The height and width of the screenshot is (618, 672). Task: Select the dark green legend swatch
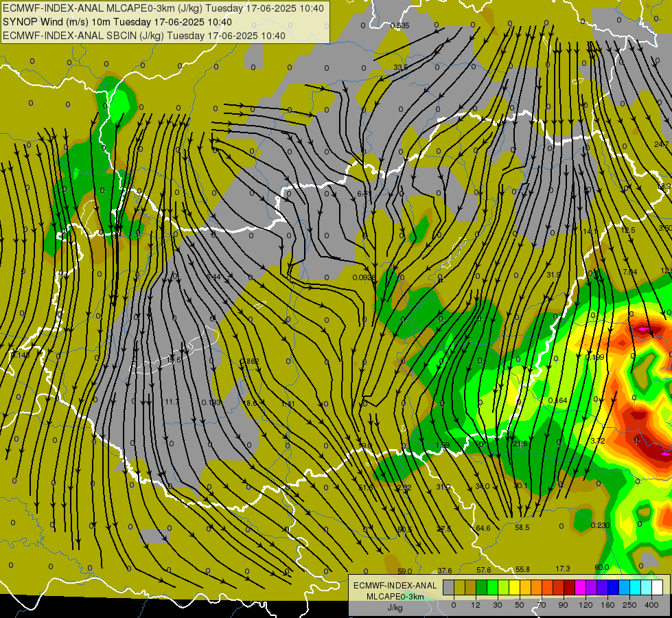(482, 588)
